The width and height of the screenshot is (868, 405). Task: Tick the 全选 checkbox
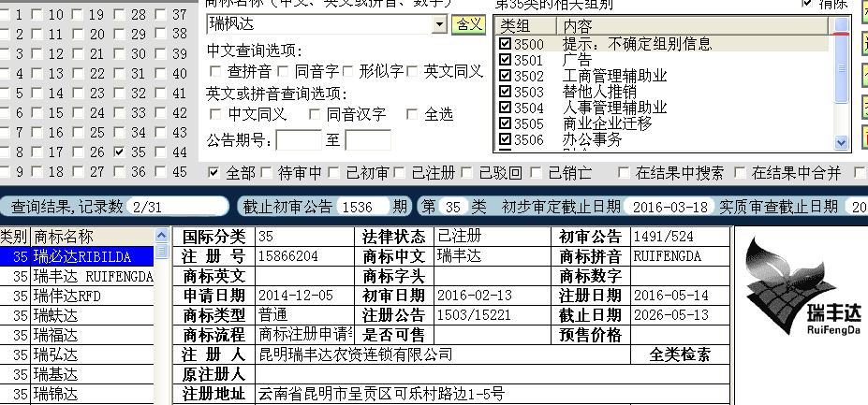click(412, 114)
